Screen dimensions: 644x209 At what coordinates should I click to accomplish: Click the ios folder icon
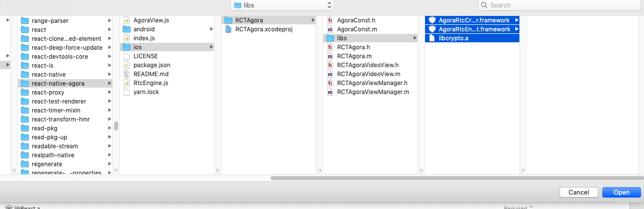pos(127,47)
